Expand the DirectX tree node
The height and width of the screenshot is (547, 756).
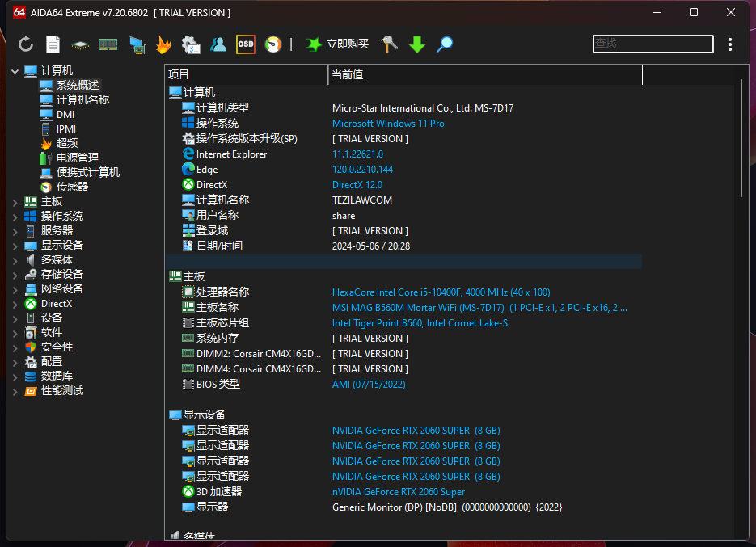(x=15, y=304)
